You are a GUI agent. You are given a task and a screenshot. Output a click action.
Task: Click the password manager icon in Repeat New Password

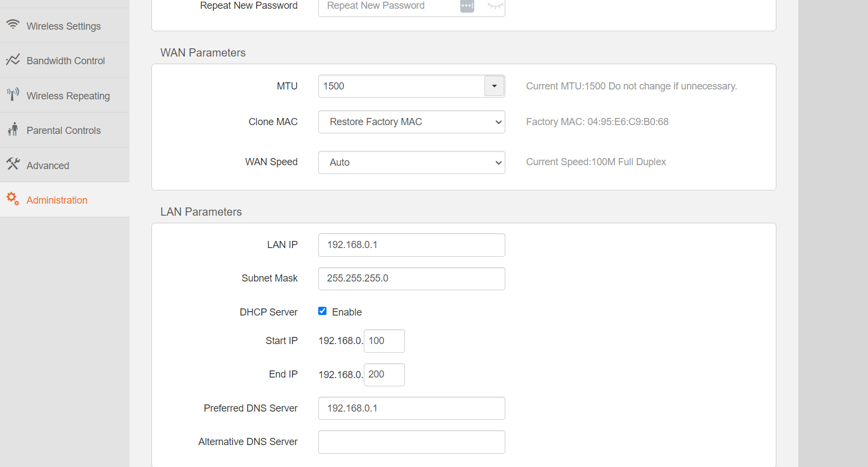pyautogui.click(x=467, y=6)
